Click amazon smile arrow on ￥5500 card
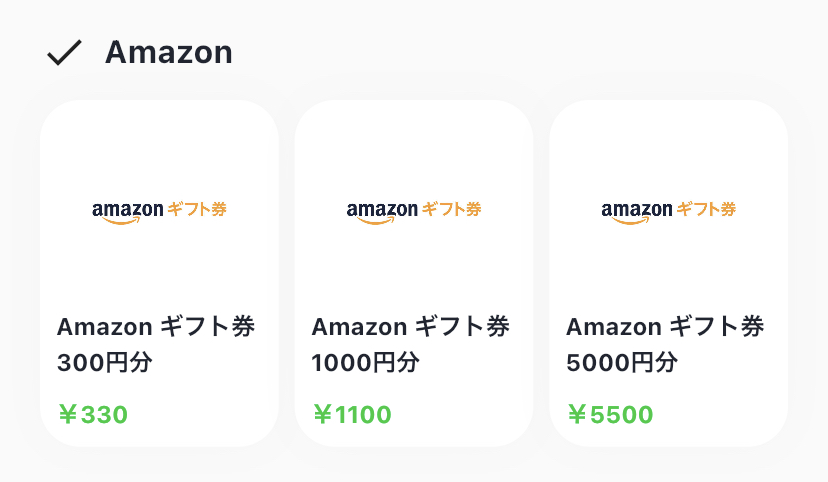This screenshot has width=828, height=482. coord(631,221)
